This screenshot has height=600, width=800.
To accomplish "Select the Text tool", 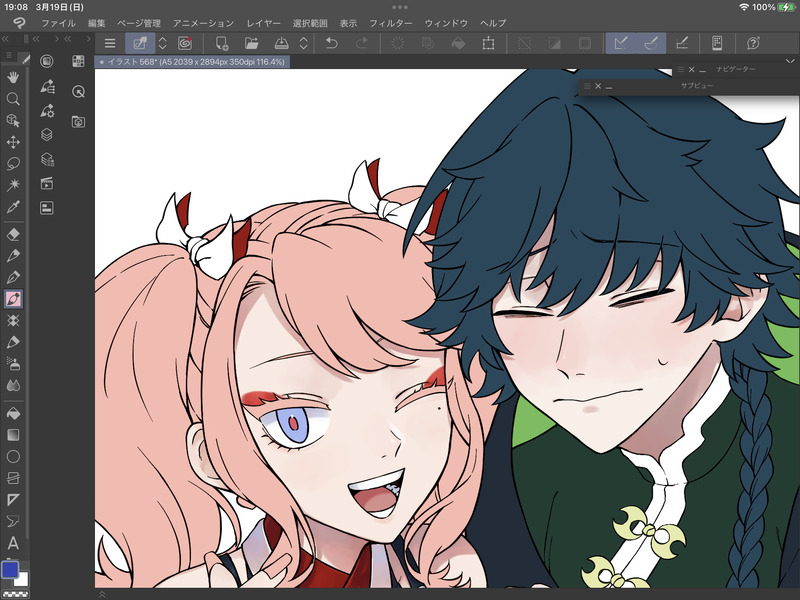I will tap(13, 543).
